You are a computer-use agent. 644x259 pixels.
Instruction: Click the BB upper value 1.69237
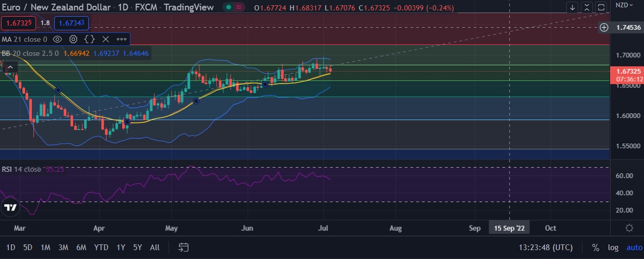(x=106, y=53)
